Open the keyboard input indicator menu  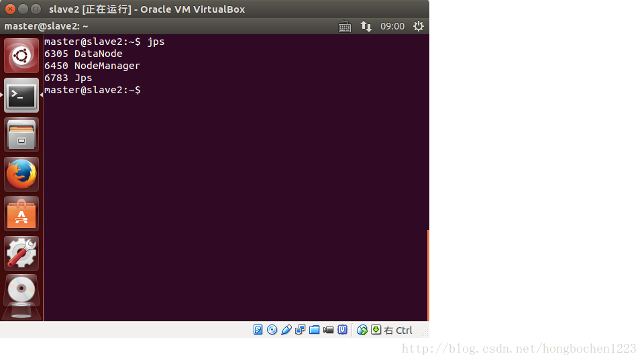[345, 26]
